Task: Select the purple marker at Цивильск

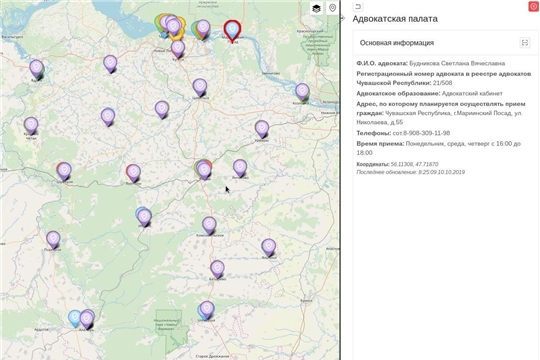Action: [x=200, y=87]
